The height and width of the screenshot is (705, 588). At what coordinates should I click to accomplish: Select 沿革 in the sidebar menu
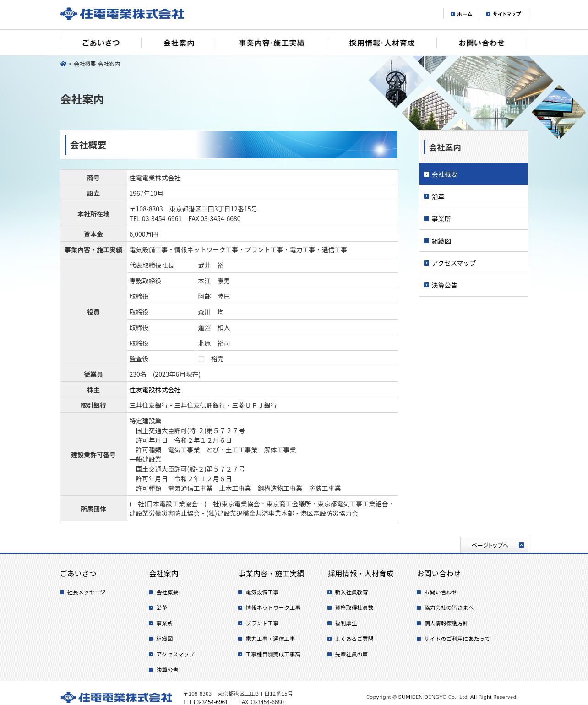pyautogui.click(x=474, y=196)
